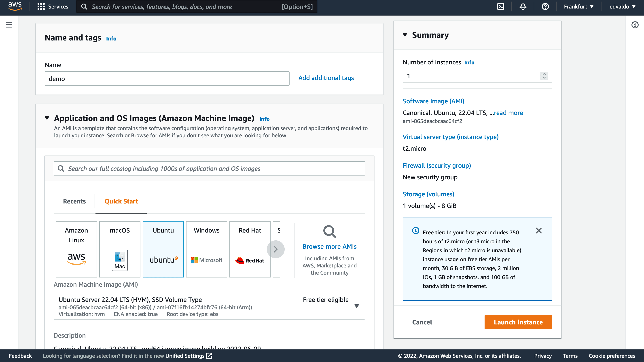Close the Free tier notice
The width and height of the screenshot is (644, 362).
[x=539, y=230]
